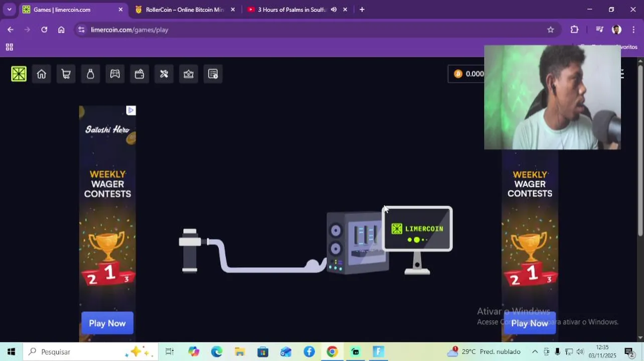Close the 3 Hours of Psalms tab
644x361 pixels.
[345, 10]
